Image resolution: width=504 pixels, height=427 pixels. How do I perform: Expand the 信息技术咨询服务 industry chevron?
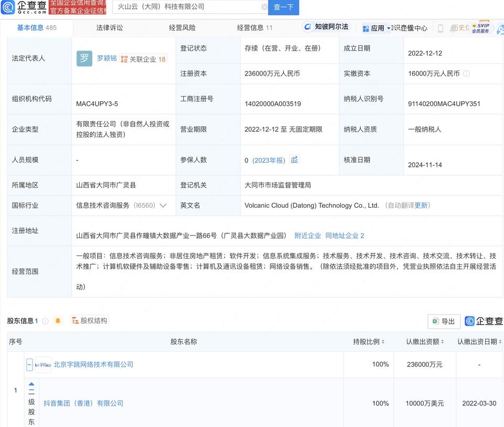pos(163,206)
